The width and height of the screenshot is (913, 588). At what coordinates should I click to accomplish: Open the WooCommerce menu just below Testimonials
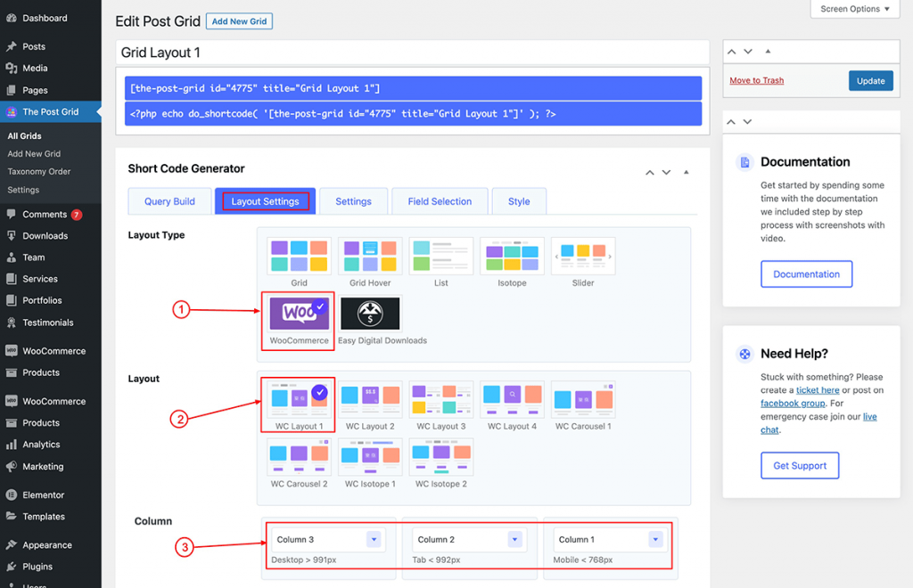pyautogui.click(x=53, y=351)
